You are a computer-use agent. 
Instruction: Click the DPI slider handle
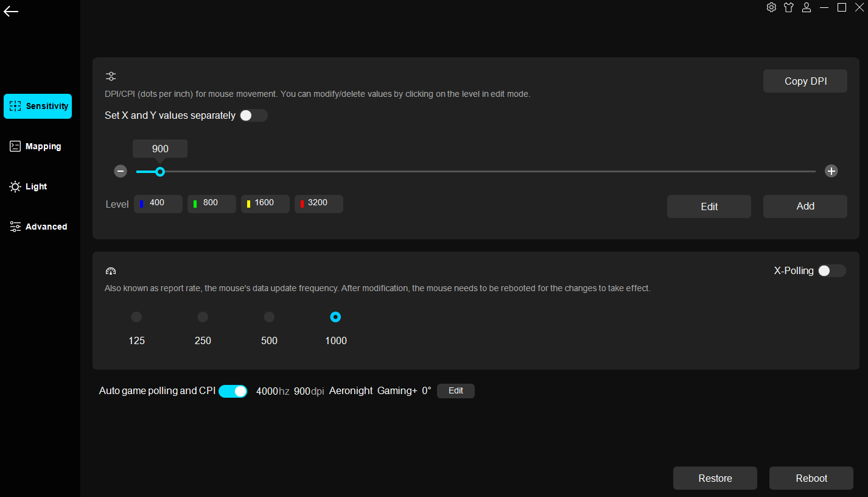[160, 172]
